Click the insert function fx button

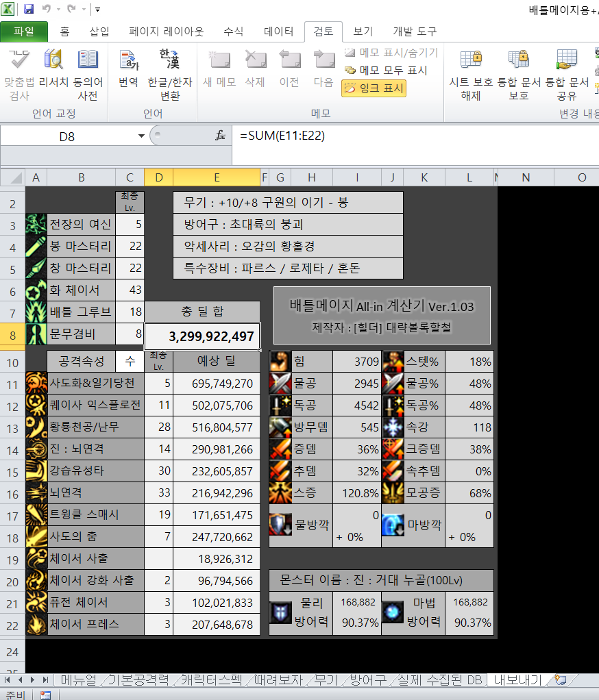point(220,136)
